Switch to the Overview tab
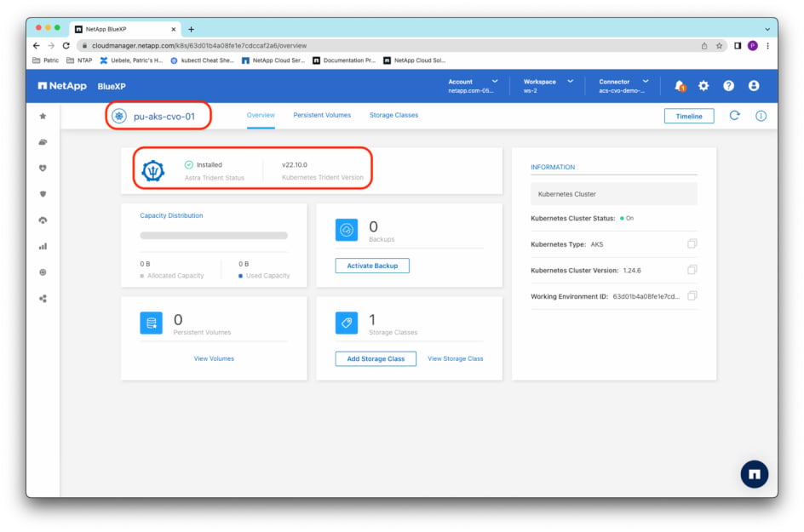Viewport: 804px width, 532px height. click(261, 115)
